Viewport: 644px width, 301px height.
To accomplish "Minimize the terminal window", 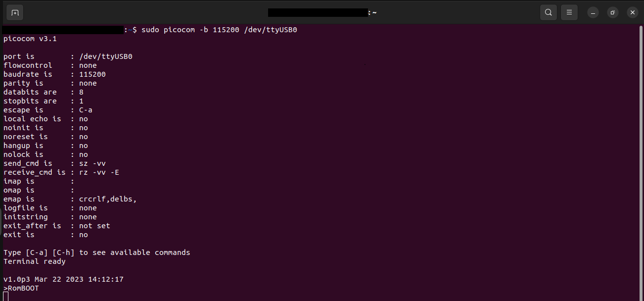I will 593,12.
